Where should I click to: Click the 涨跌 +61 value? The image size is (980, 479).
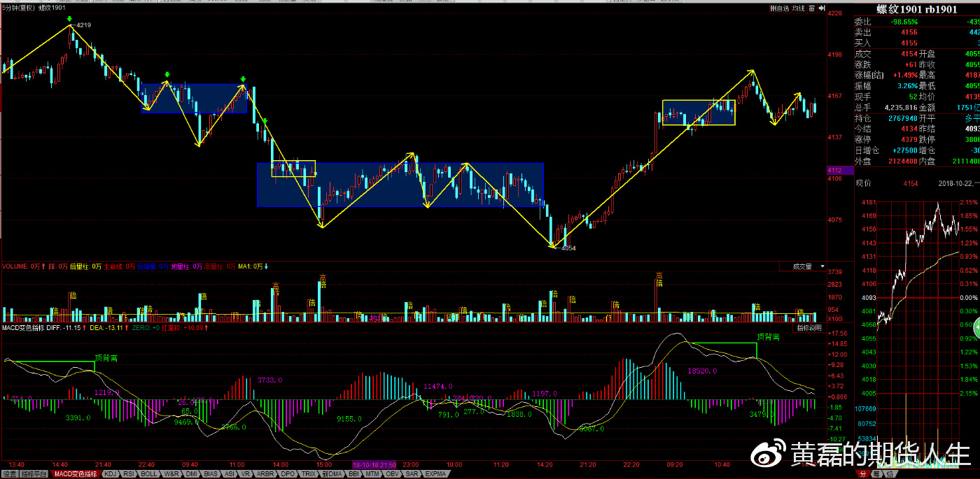(911, 64)
